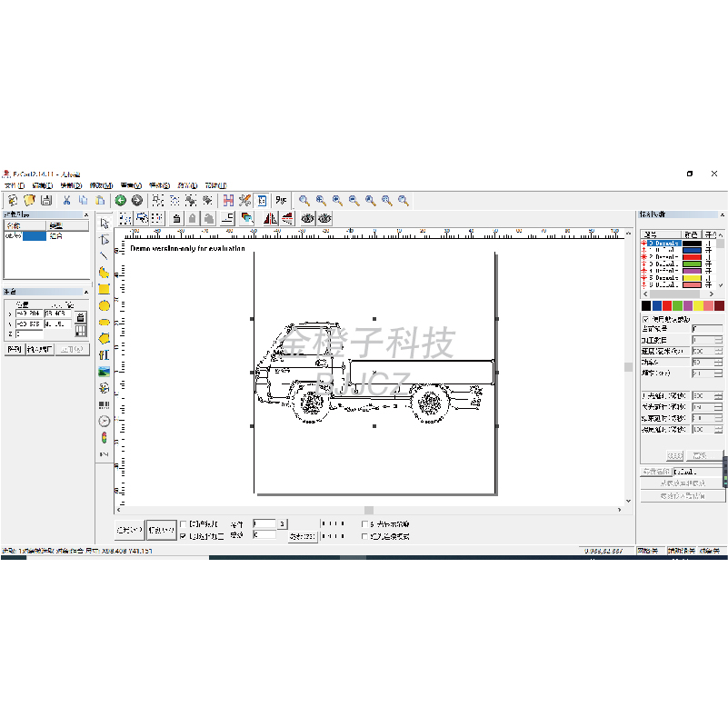The width and height of the screenshot is (728, 727).
Task: Collapse the position and size panel
Action: pos(87,291)
